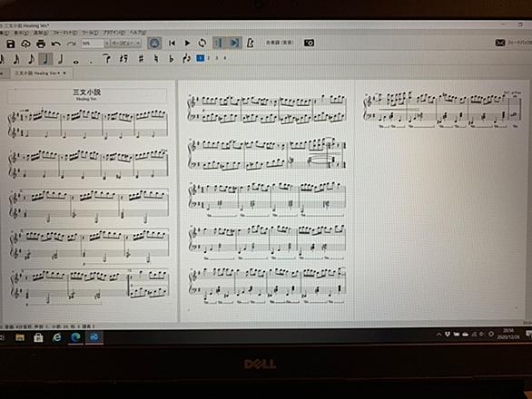Add an augmentation dot

click(91, 63)
